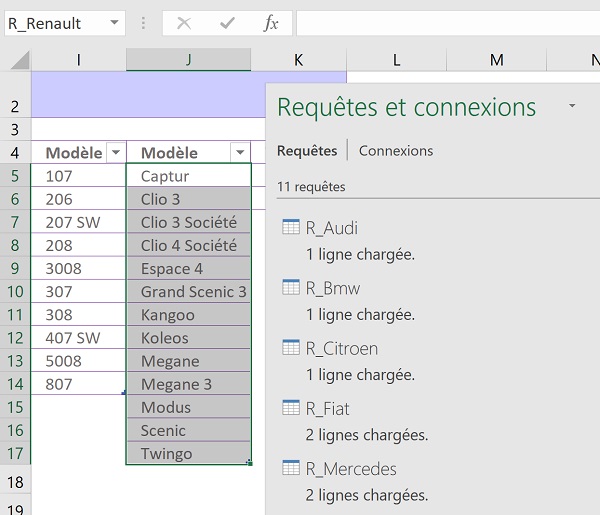Viewport: 600px width, 515px height.
Task: Click the Twingo cell
Action: (x=189, y=453)
